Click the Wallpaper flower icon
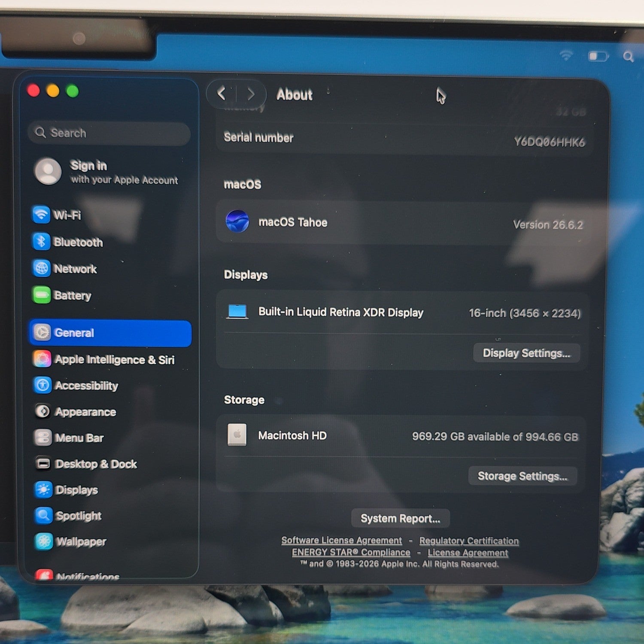644x644 pixels. click(44, 541)
